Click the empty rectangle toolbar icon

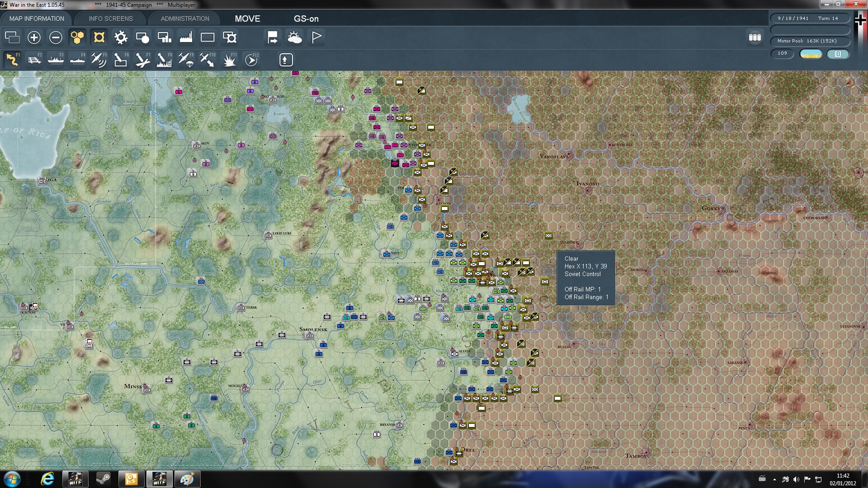coord(208,37)
